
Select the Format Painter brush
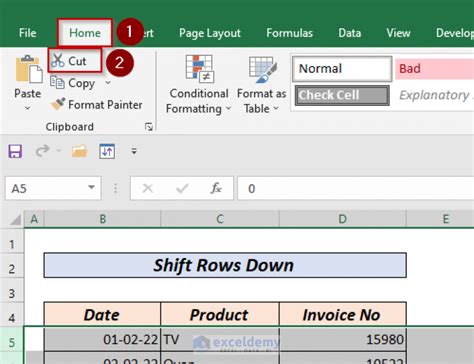coord(96,105)
